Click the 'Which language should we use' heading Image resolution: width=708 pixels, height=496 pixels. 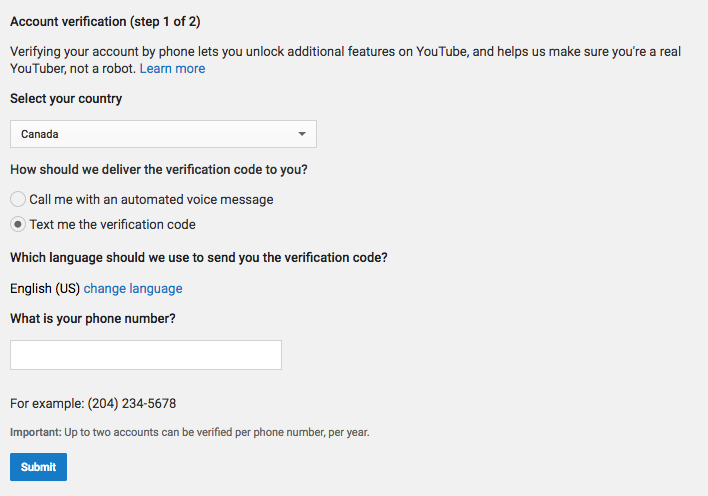[199, 257]
